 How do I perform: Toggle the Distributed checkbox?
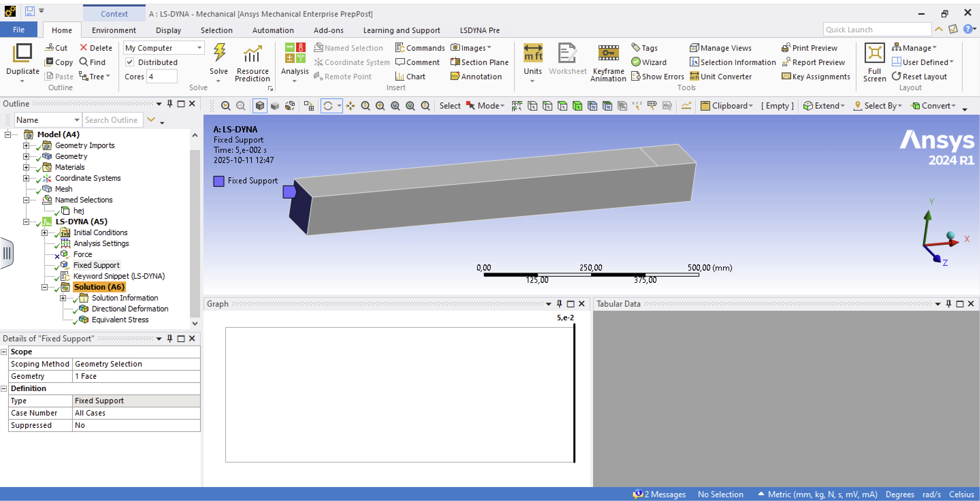tap(130, 62)
